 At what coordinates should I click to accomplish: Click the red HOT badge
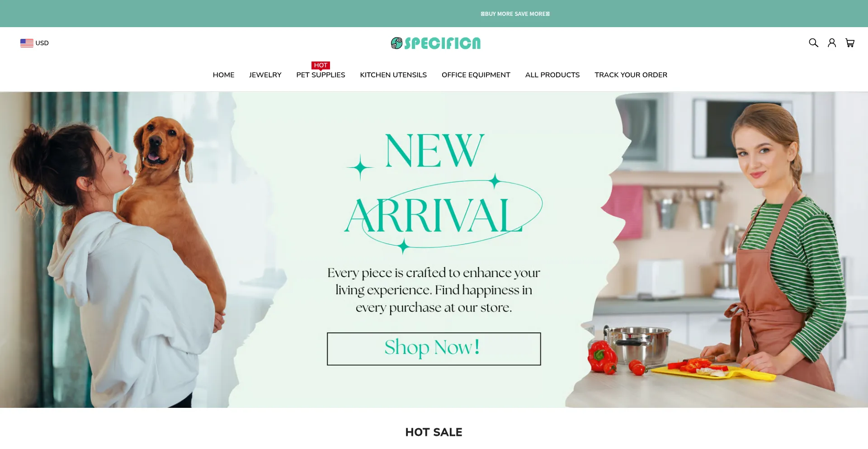pos(321,66)
